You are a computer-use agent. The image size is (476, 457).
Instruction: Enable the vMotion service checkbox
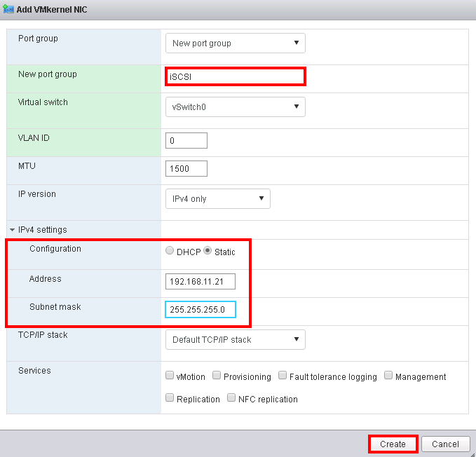(170, 376)
